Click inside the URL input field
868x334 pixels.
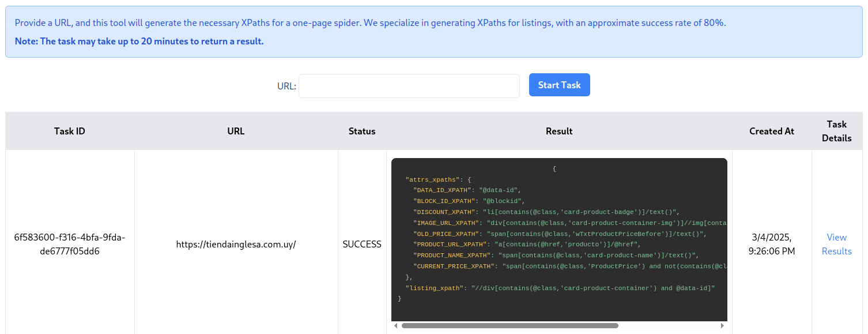[409, 85]
